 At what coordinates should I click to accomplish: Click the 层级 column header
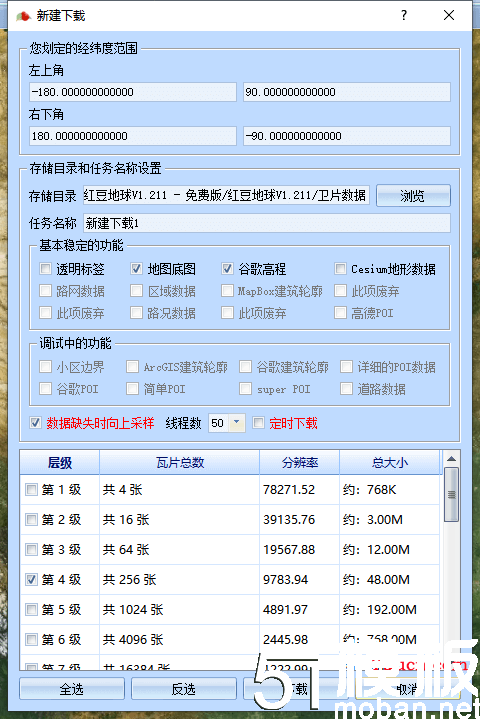click(x=60, y=463)
